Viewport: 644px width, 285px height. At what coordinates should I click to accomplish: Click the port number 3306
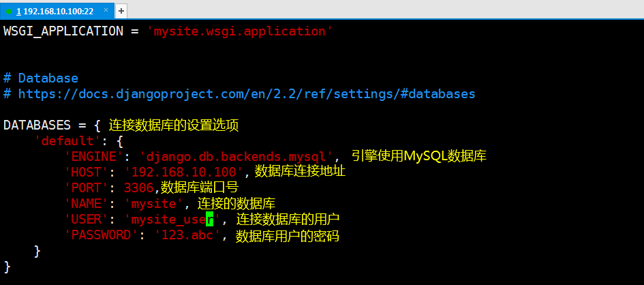pyautogui.click(x=139, y=188)
